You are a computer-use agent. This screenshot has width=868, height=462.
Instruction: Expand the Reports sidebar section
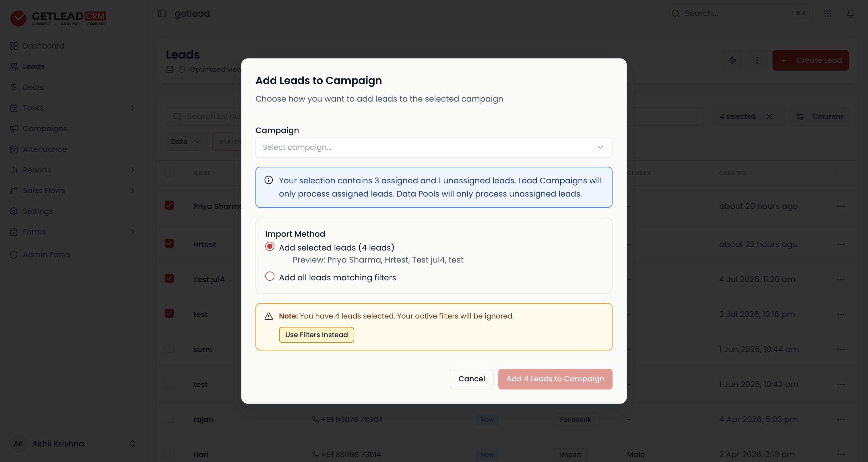click(x=132, y=170)
